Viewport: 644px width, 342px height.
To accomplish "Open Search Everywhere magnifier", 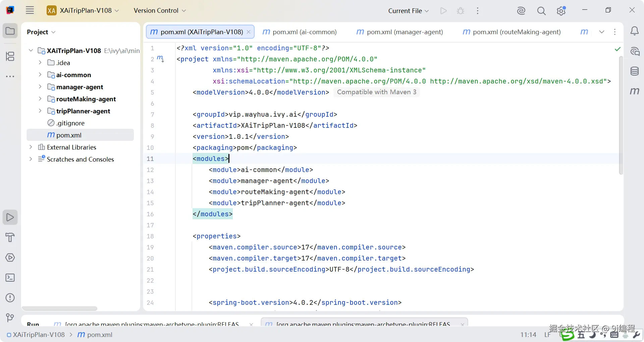I will tap(541, 11).
